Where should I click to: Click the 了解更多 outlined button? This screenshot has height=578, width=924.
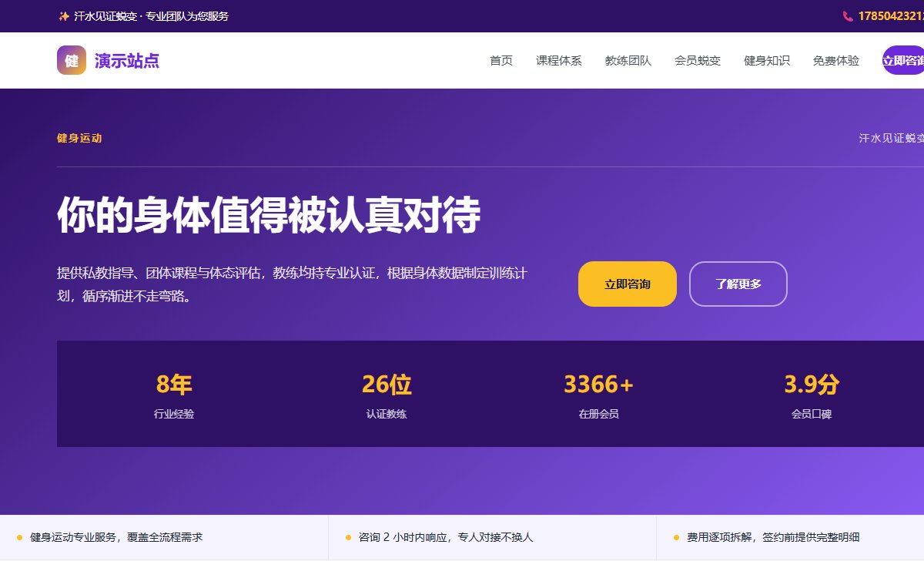pos(738,284)
